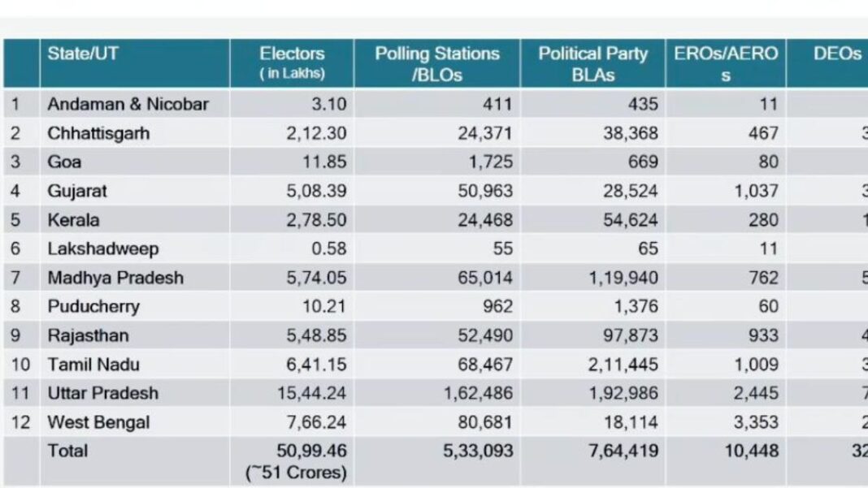Click Gujarat's polling stations value 50,963

click(485, 191)
